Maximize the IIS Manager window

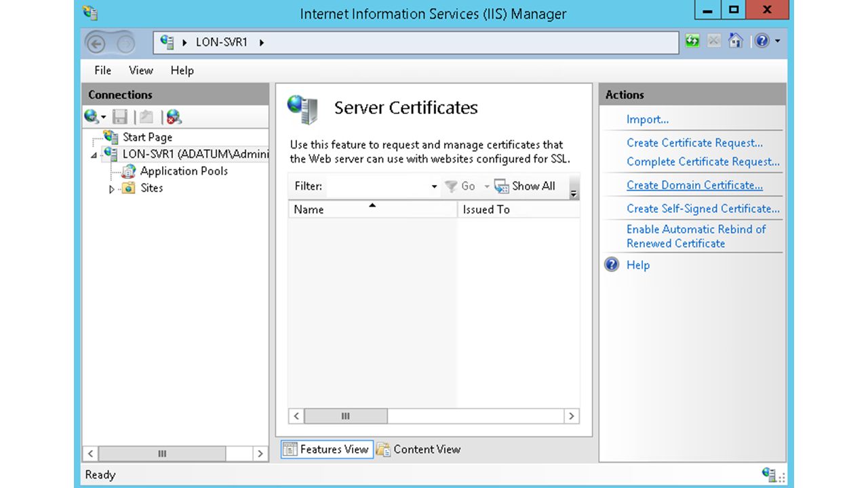(x=734, y=9)
